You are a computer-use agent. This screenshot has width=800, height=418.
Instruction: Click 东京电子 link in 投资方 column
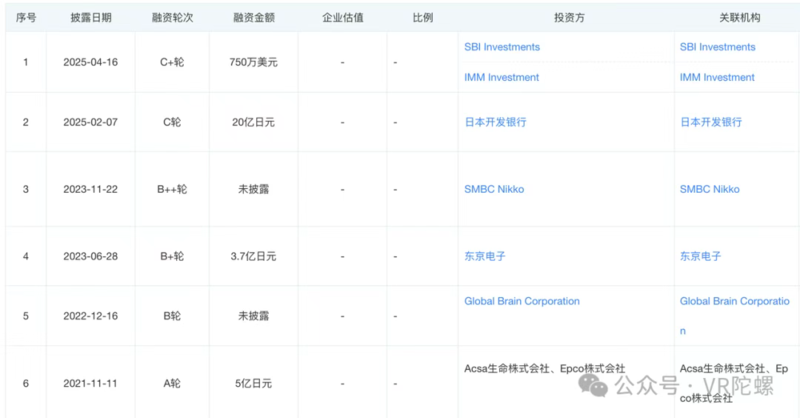click(x=485, y=256)
